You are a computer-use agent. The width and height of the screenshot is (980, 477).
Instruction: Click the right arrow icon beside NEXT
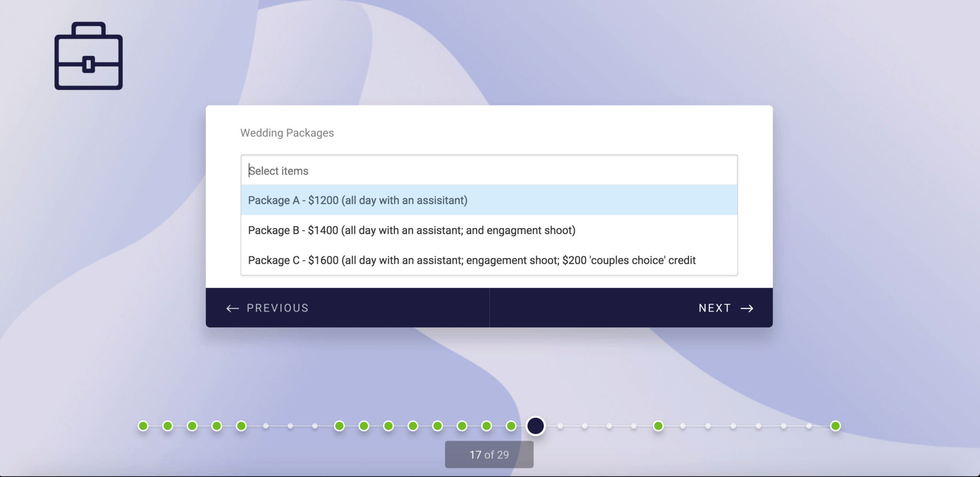[747, 308]
